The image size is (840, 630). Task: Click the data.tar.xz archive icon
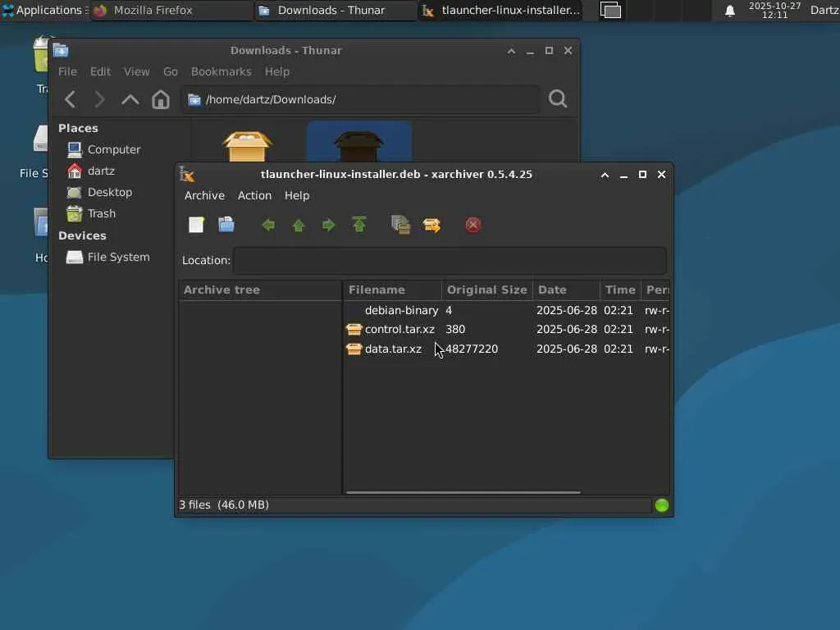(354, 349)
